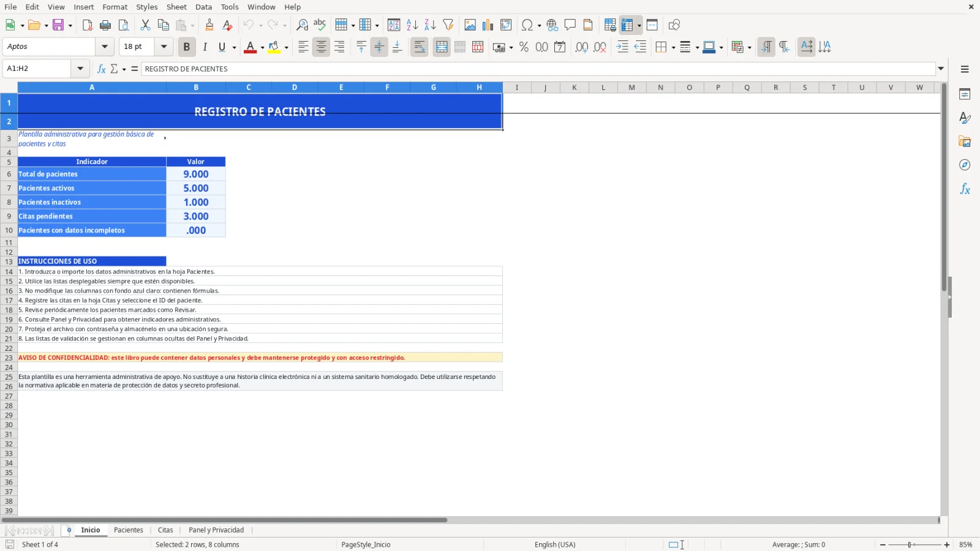Image resolution: width=980 pixels, height=551 pixels.
Task: Export directly as PDF
Action: click(x=88, y=25)
